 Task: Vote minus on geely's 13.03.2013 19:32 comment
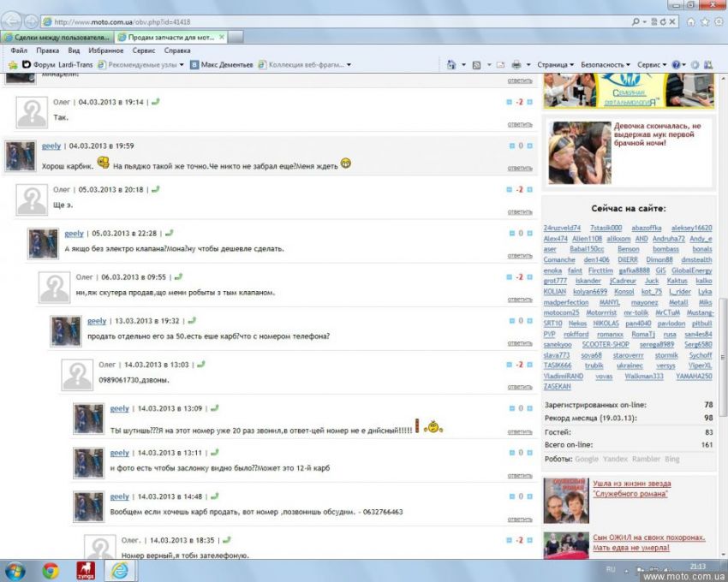tap(512, 321)
